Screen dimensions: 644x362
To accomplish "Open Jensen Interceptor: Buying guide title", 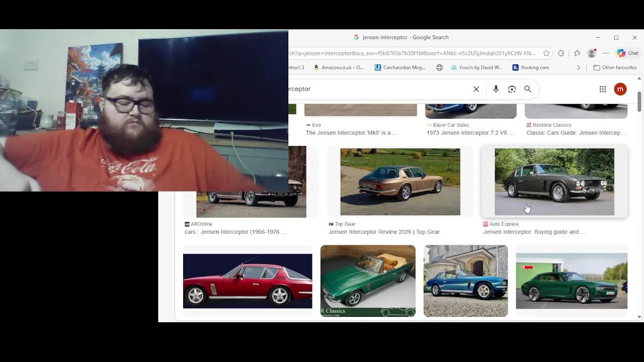I will [534, 232].
